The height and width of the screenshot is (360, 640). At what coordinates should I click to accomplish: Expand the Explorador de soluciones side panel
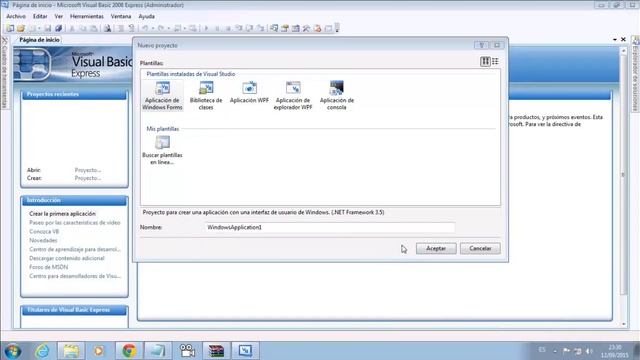636,73
